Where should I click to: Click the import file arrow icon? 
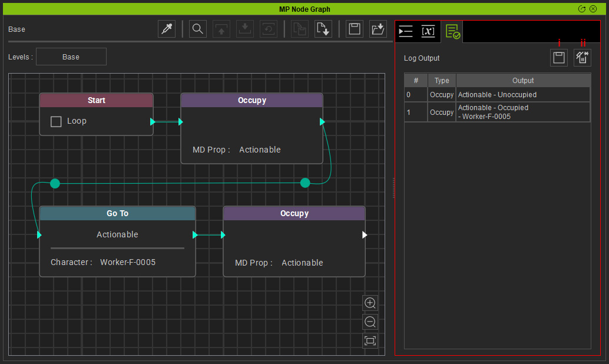(x=323, y=29)
